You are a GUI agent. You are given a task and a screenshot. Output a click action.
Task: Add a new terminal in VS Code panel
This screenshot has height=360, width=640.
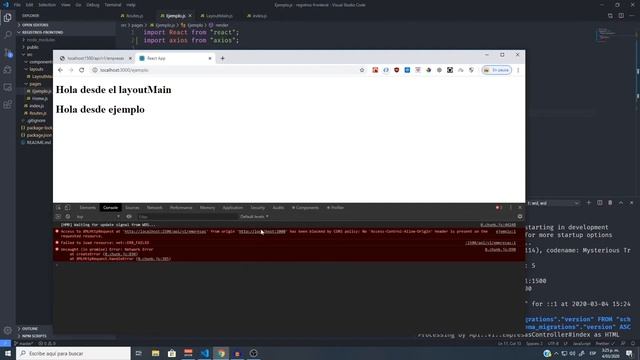coord(589,203)
